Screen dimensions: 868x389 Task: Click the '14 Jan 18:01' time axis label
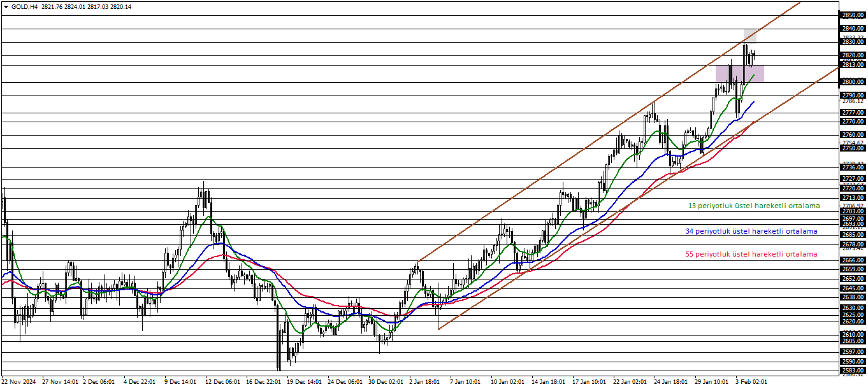(549, 382)
